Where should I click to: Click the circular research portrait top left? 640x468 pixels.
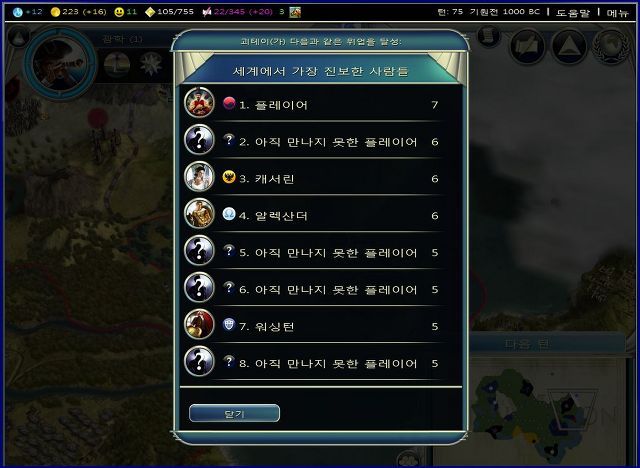point(60,63)
